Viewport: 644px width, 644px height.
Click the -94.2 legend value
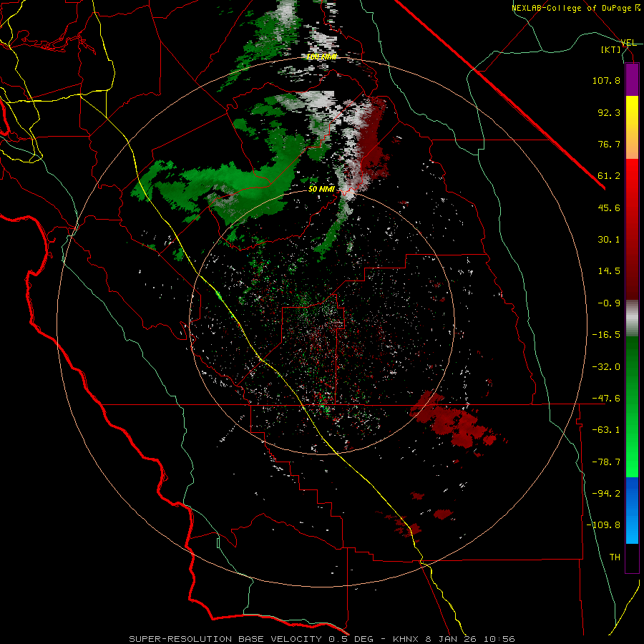(606, 494)
